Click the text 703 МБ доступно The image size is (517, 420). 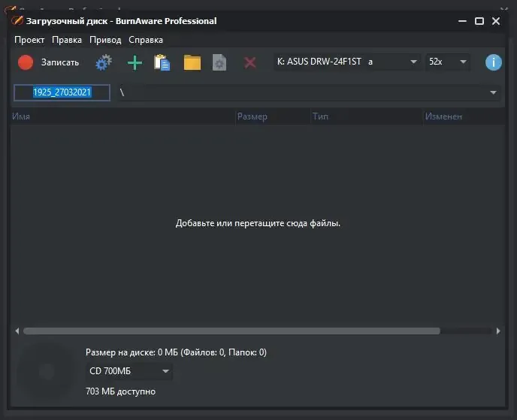(121, 391)
